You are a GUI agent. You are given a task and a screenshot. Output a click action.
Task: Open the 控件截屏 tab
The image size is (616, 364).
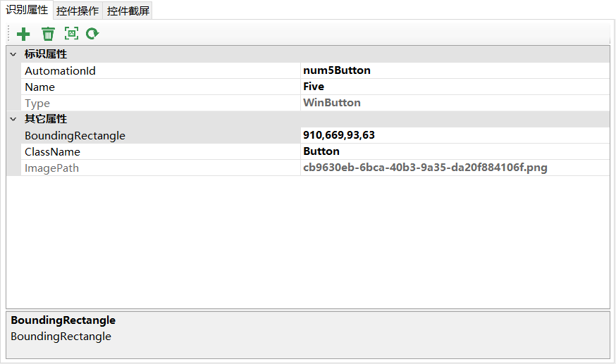click(x=128, y=11)
